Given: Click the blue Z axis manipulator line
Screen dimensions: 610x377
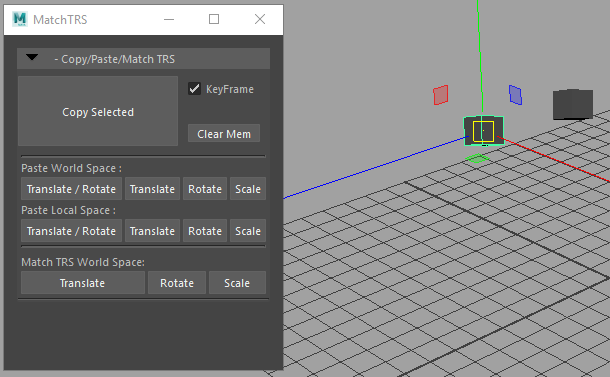Looking at the screenshot, I should coord(375,168).
